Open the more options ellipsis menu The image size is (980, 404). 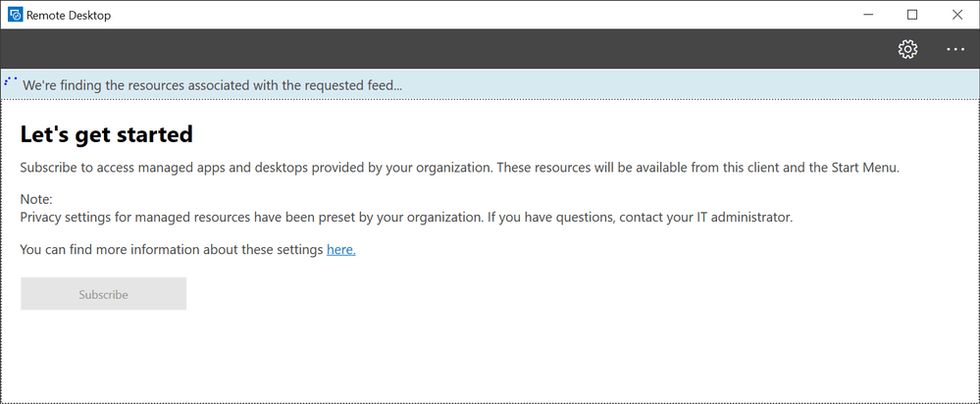coord(955,49)
